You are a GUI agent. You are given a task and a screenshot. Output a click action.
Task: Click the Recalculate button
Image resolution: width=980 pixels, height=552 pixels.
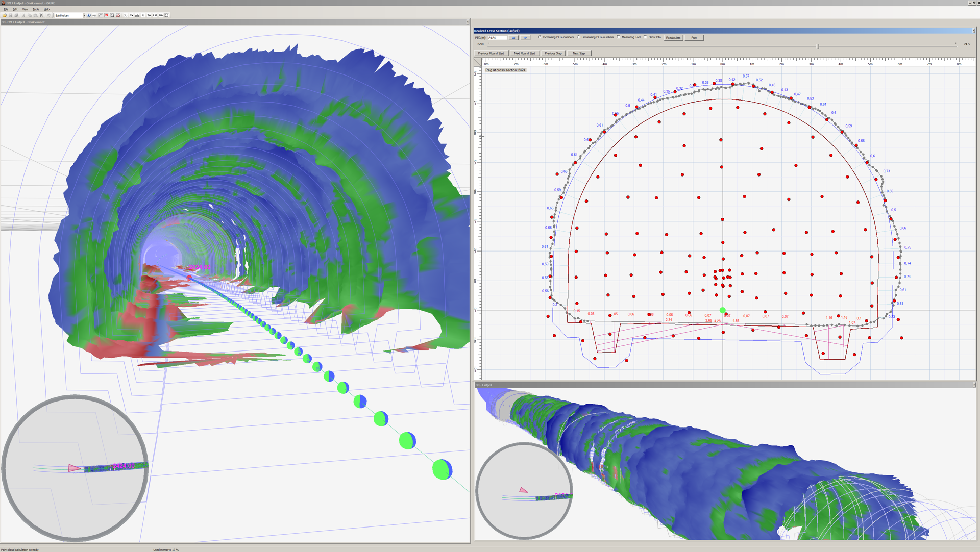673,38
